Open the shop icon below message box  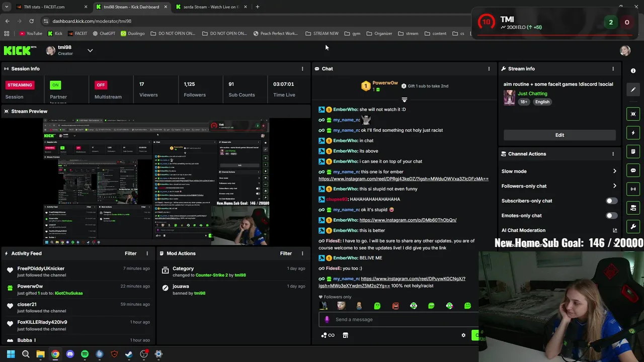[345, 335]
